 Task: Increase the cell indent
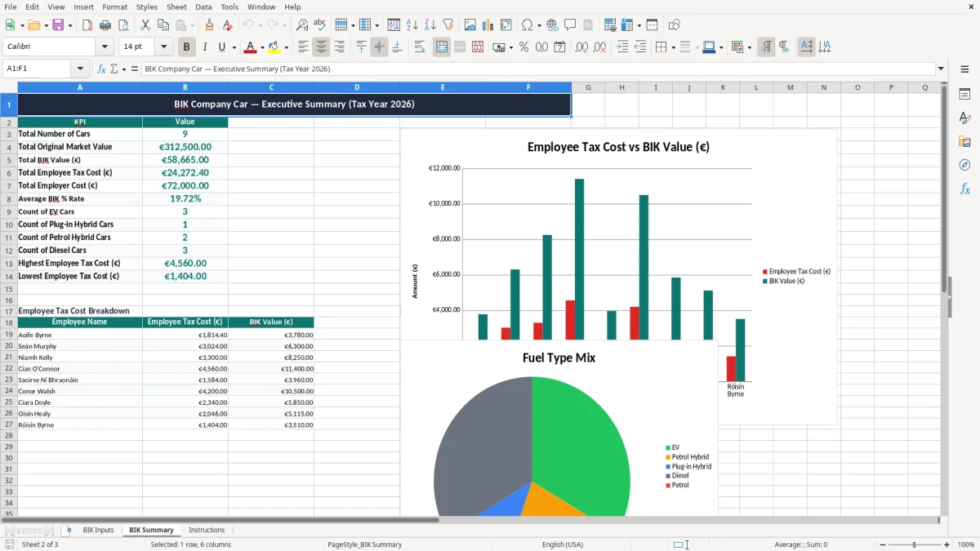(x=623, y=47)
